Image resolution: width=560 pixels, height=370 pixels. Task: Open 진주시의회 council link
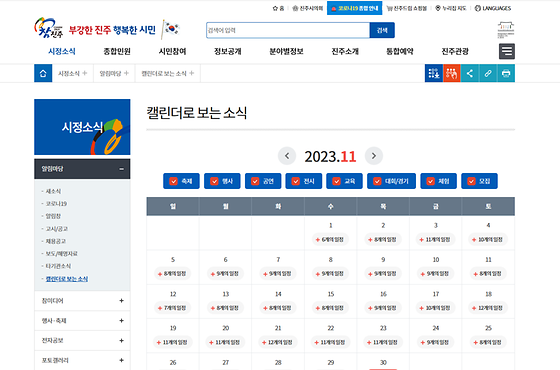tap(308, 8)
